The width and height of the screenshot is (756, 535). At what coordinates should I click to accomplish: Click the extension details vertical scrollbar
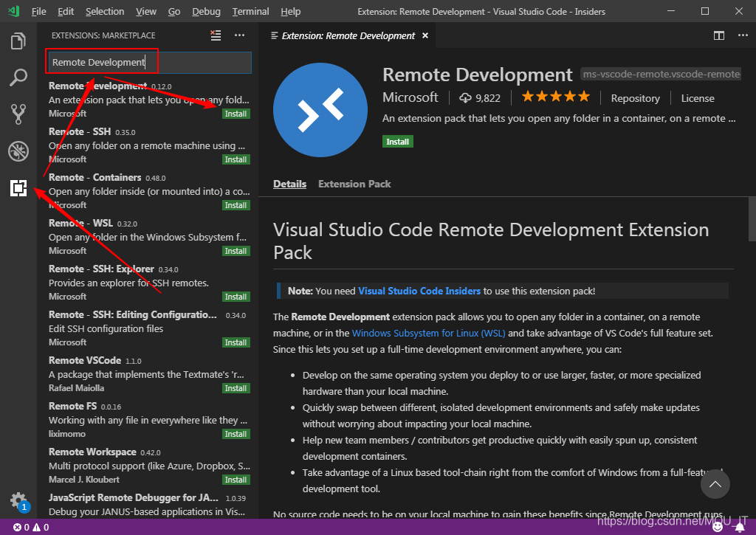[x=752, y=219]
